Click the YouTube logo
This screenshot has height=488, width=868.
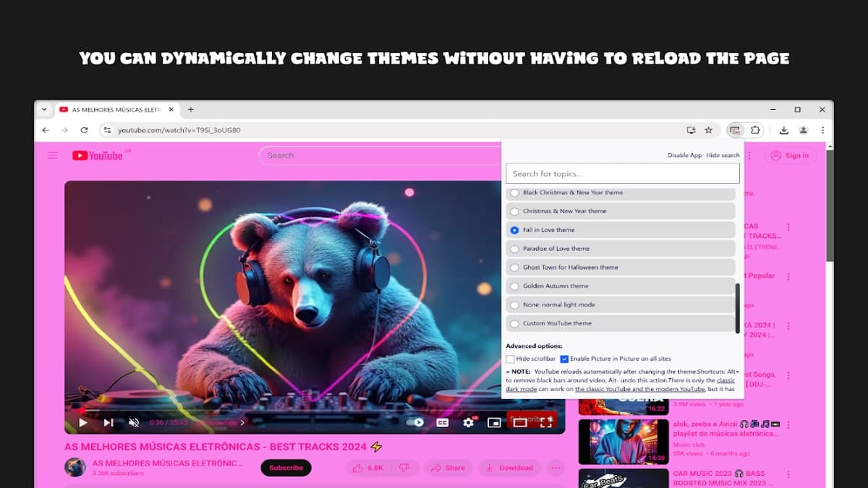pyautogui.click(x=98, y=155)
